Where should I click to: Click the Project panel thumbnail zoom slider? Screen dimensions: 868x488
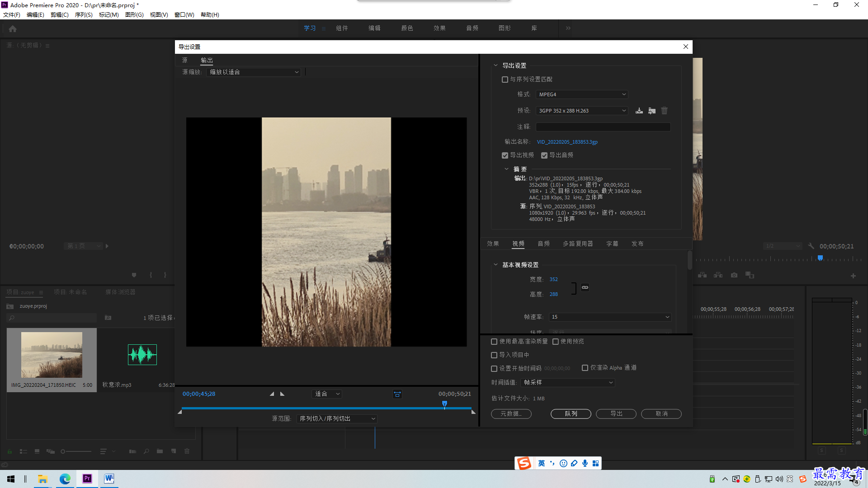tap(76, 451)
